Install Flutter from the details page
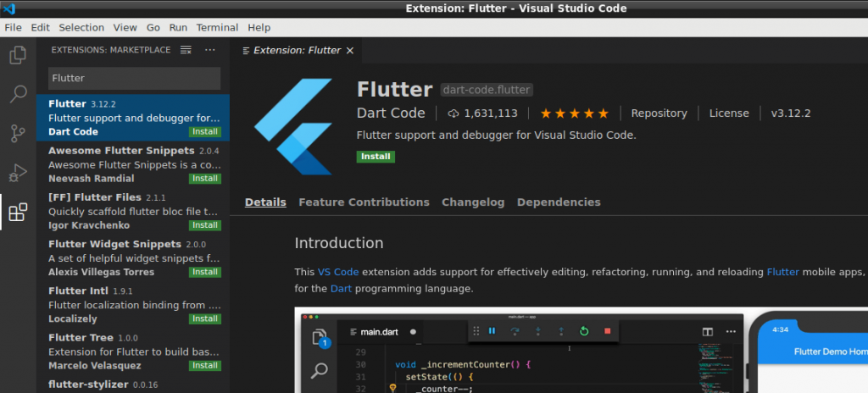868x393 pixels. click(376, 157)
